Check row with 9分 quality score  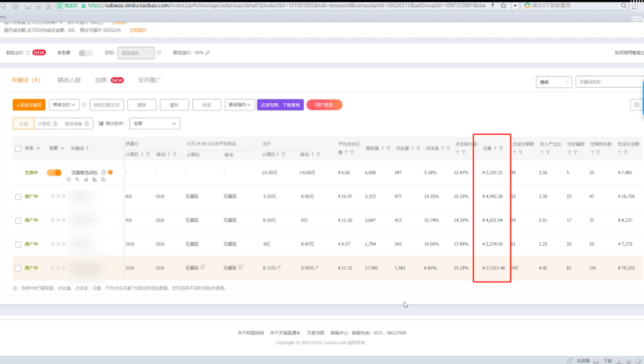pos(18,221)
